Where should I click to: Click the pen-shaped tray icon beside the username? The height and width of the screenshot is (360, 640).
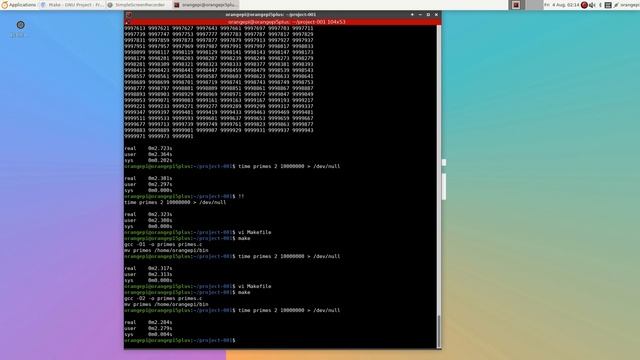[x=616, y=5]
